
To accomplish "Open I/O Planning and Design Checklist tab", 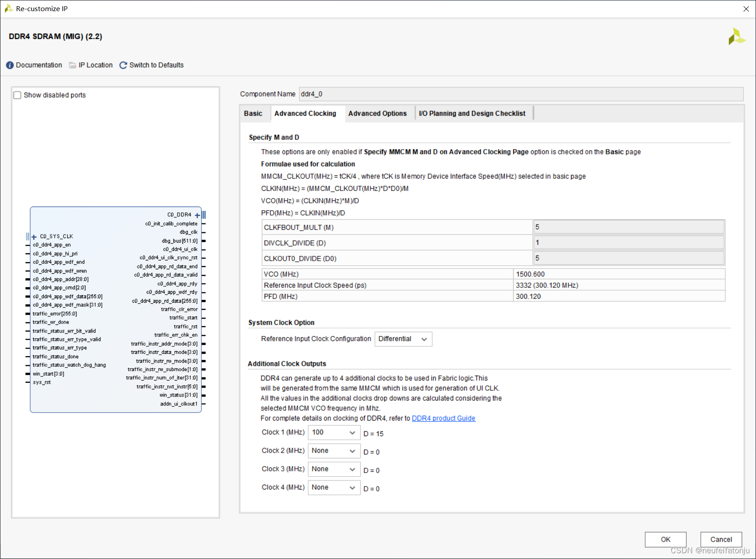I will [472, 113].
